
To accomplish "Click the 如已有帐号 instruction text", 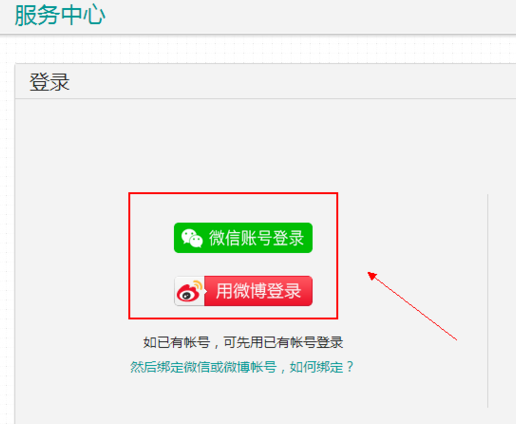I will tap(177, 342).
